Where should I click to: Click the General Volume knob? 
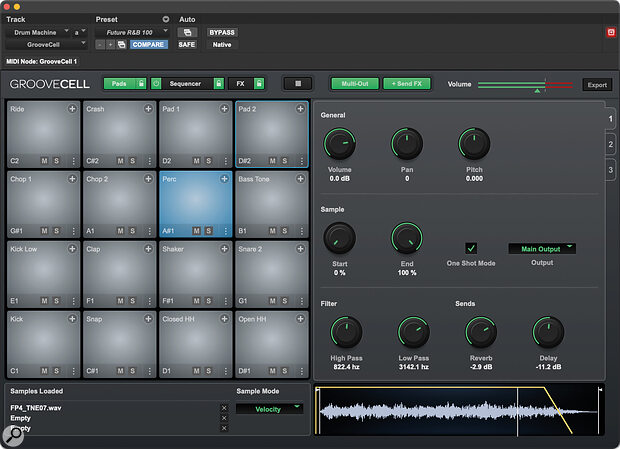[340, 144]
